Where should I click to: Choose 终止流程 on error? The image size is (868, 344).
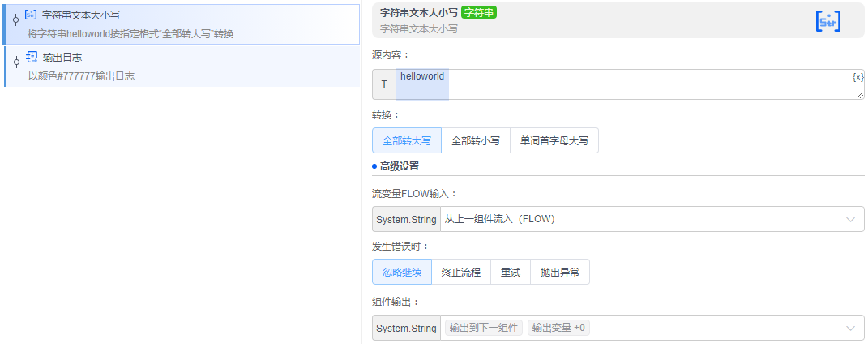(x=461, y=272)
